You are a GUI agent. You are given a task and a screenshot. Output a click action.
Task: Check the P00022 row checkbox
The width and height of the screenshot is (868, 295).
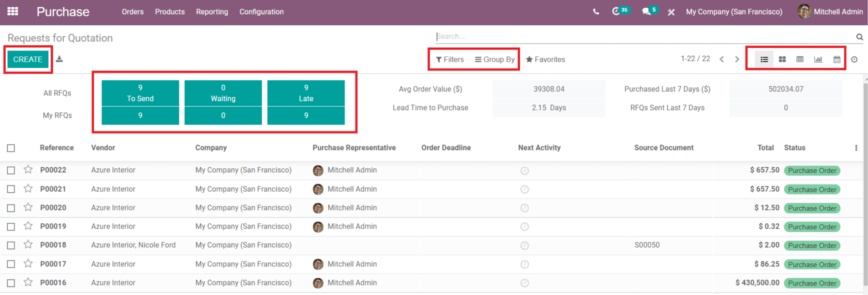click(x=11, y=170)
